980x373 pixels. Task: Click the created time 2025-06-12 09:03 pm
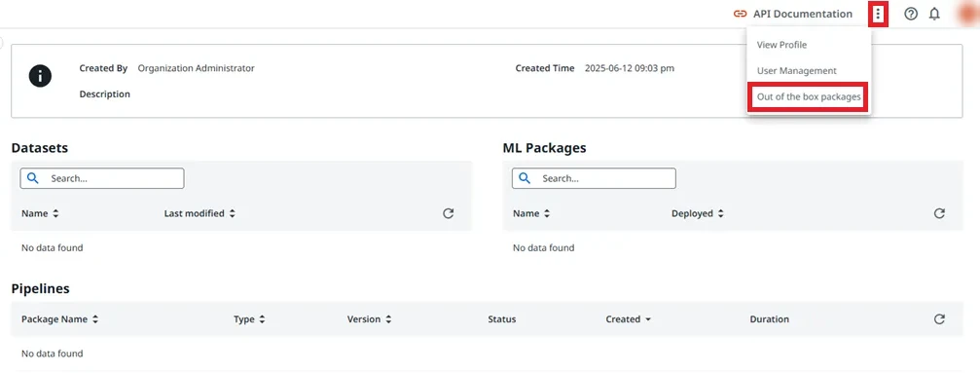[630, 68]
